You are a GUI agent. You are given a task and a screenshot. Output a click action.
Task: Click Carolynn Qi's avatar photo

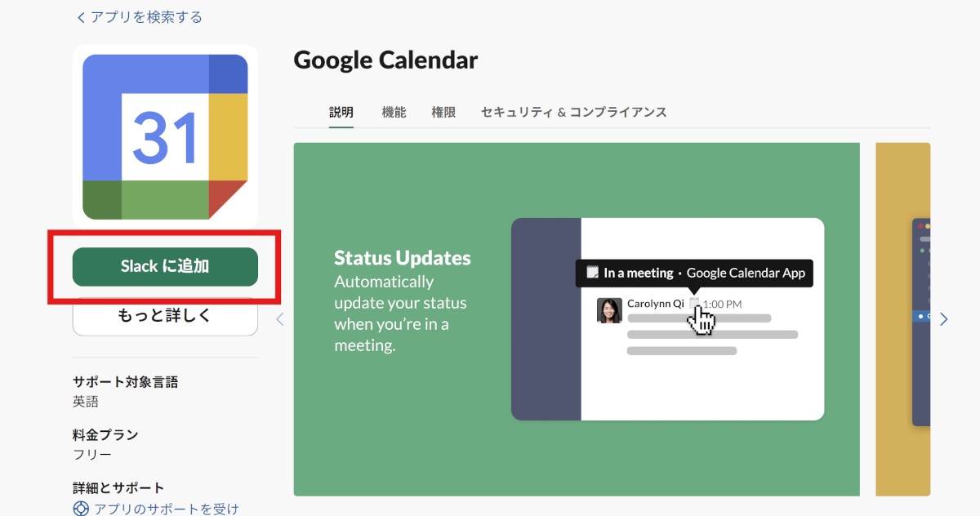pyautogui.click(x=609, y=310)
